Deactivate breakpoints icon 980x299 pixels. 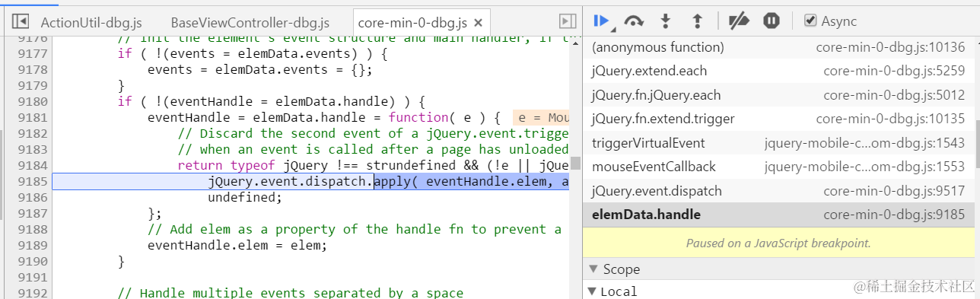738,21
